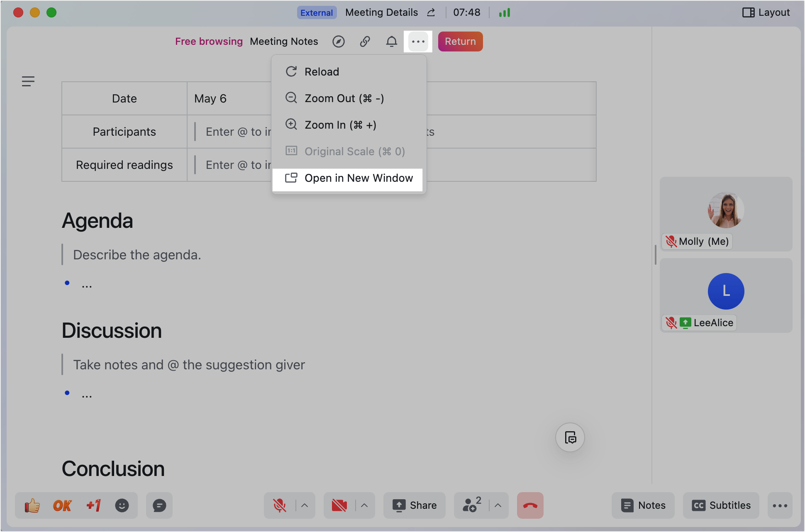This screenshot has width=805, height=532.
Task: Click the thumbs up reaction
Action: pyautogui.click(x=32, y=505)
